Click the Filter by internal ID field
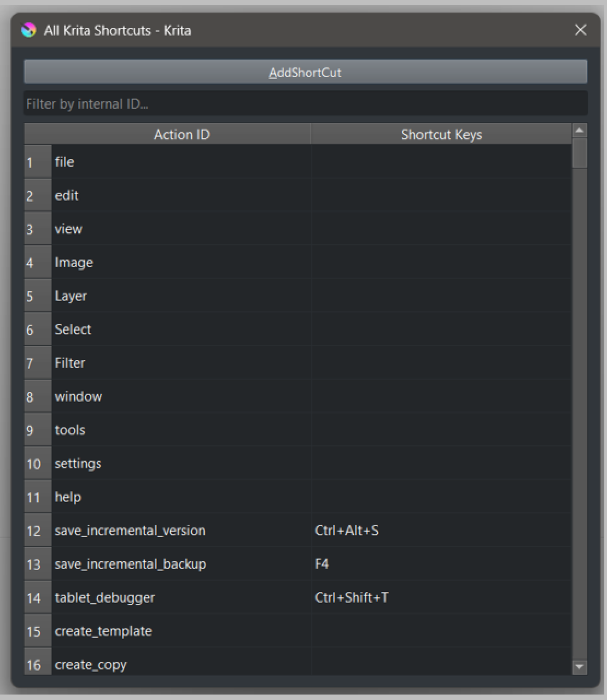Viewport: 607px width, 700px height. [x=305, y=104]
